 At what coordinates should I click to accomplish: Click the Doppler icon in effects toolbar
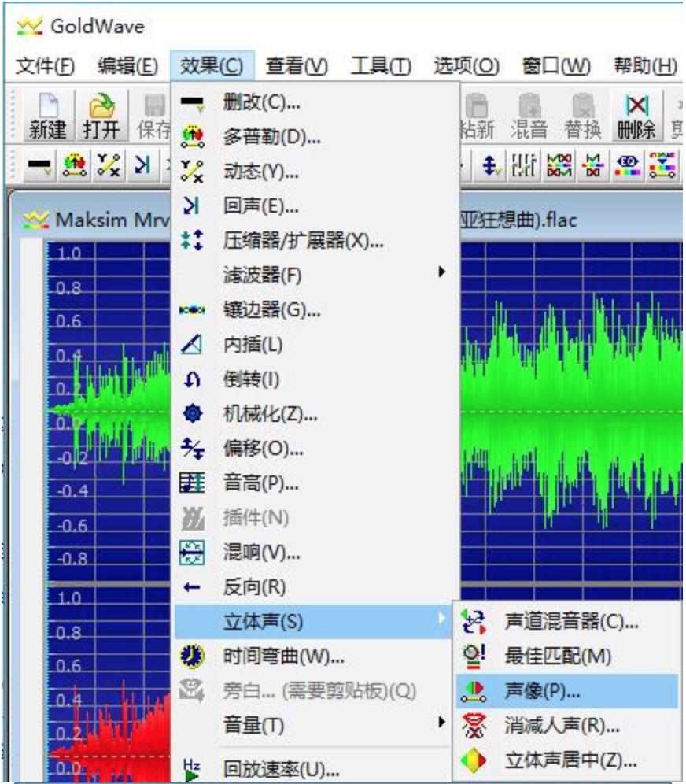point(74,165)
